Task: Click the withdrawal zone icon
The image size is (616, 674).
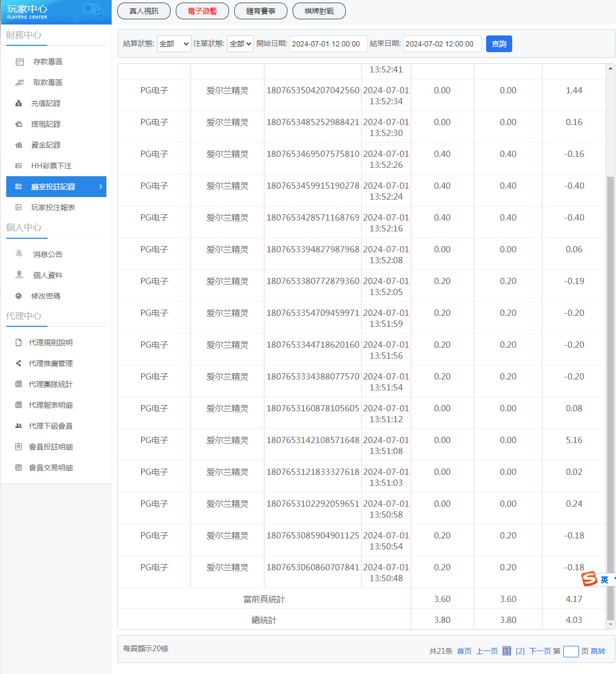Action: click(x=20, y=83)
